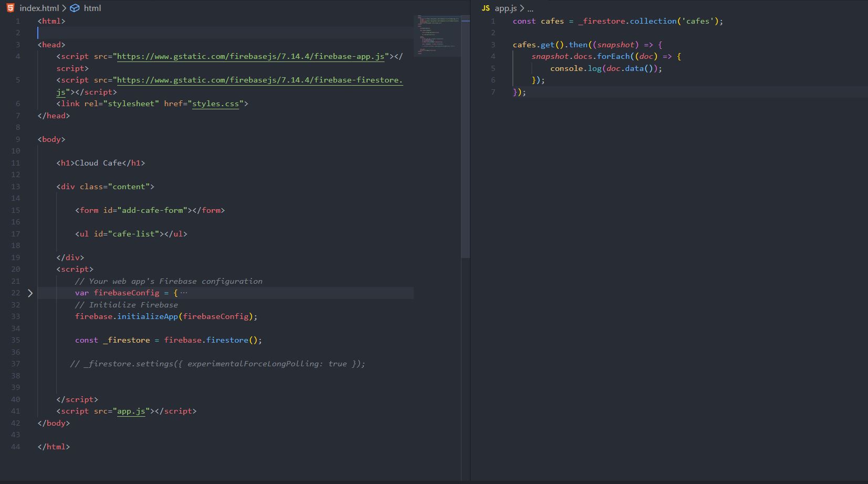Click the console.log(doc.data()) line

pyautogui.click(x=606, y=68)
